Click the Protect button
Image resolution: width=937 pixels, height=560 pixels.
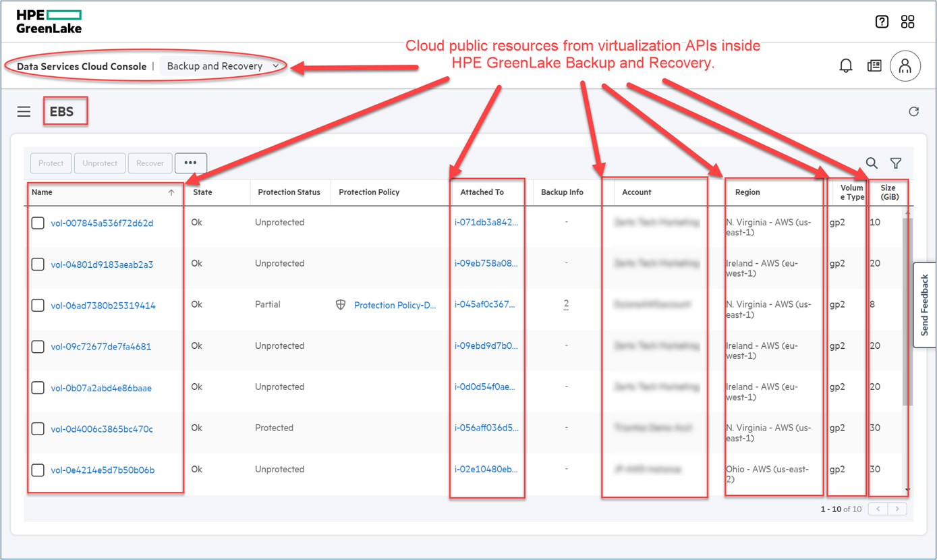click(51, 163)
